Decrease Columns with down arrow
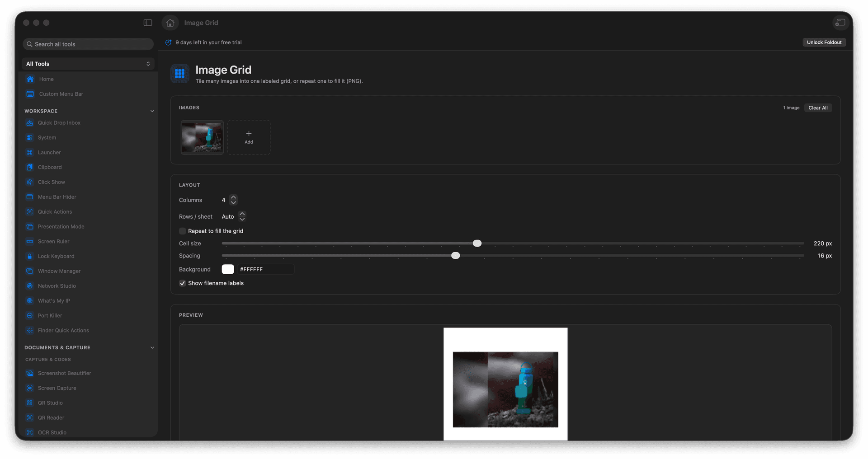The width and height of the screenshot is (868, 459). tap(234, 203)
